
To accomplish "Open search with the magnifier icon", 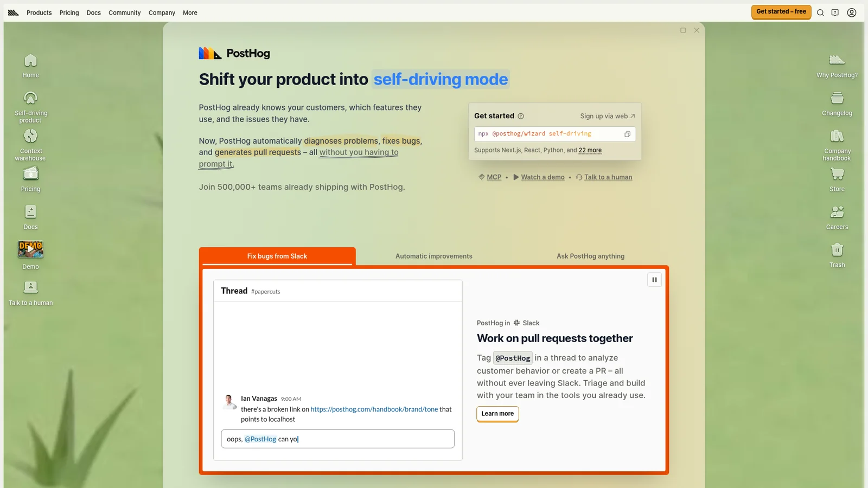I will 820,12.
